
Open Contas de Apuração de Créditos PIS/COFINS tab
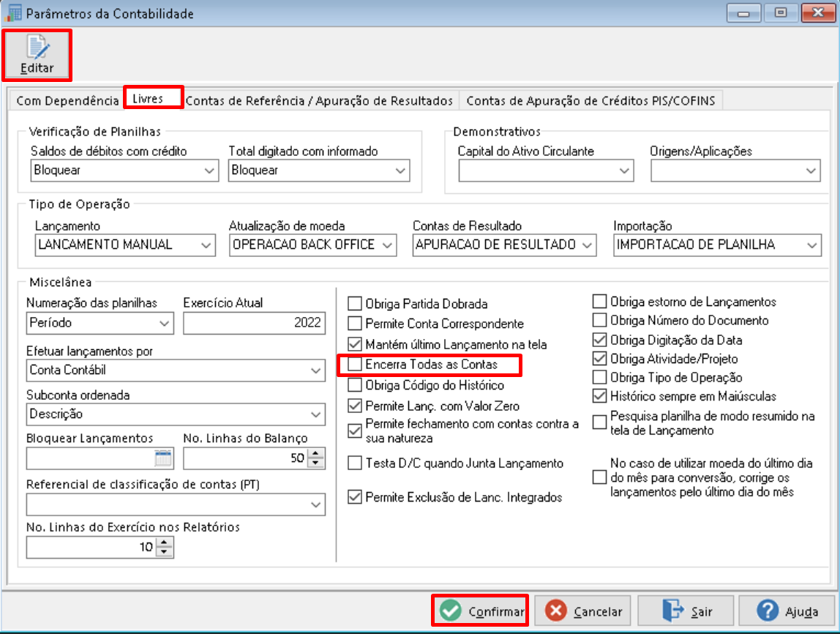pyautogui.click(x=591, y=101)
